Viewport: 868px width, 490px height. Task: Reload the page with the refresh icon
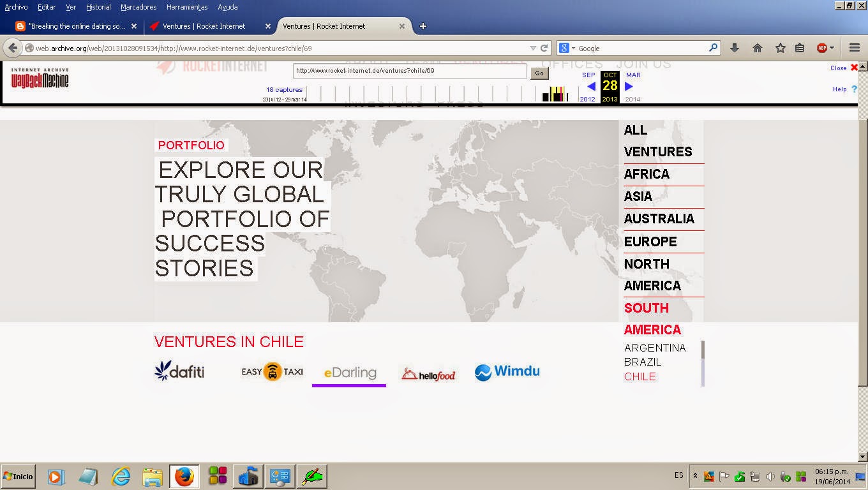[544, 48]
